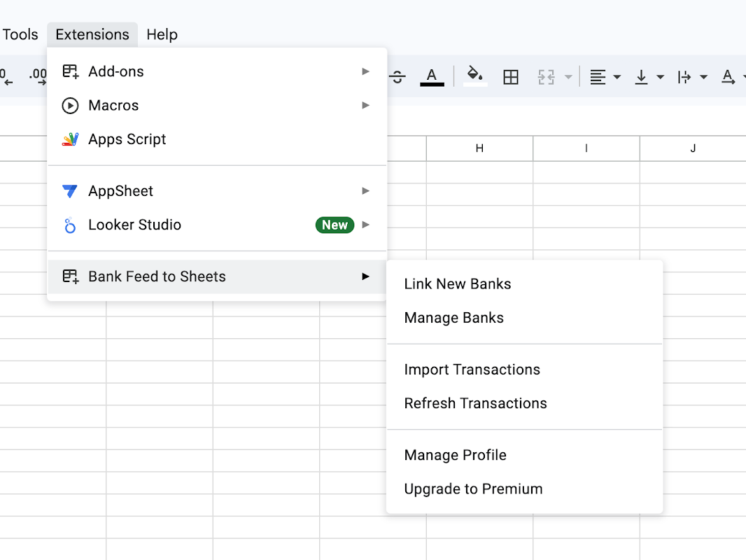746x560 pixels.
Task: Click the horizontal align icon
Action: pos(598,76)
